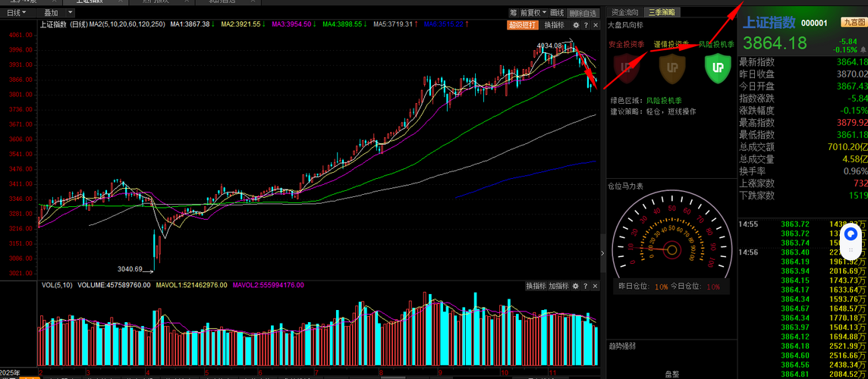The height and width of the screenshot is (379, 868).
Task: Click volume panel 换指标 button
Action: [x=536, y=286]
